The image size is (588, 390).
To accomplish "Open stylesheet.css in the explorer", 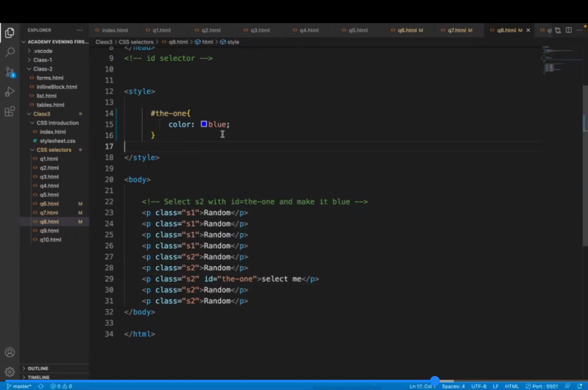I will [57, 141].
